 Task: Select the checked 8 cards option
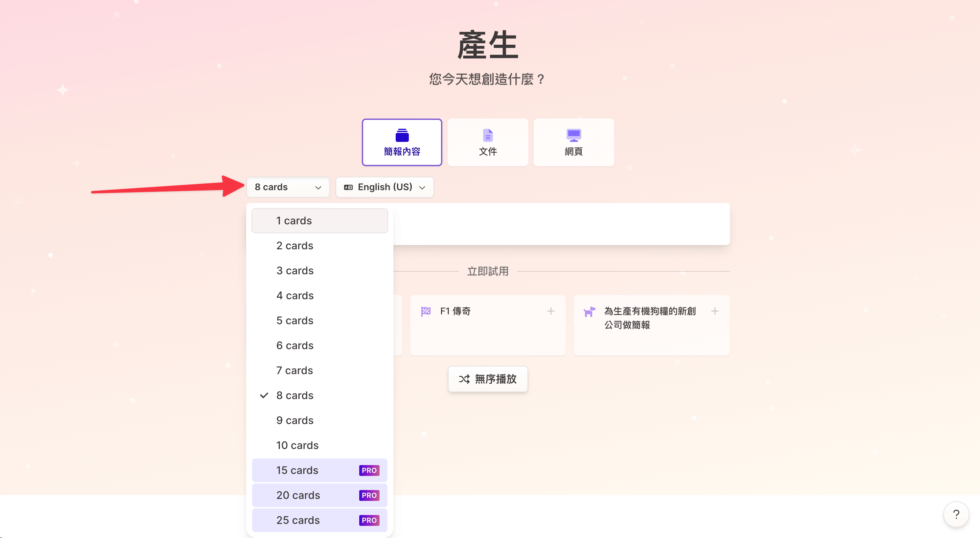tap(295, 395)
